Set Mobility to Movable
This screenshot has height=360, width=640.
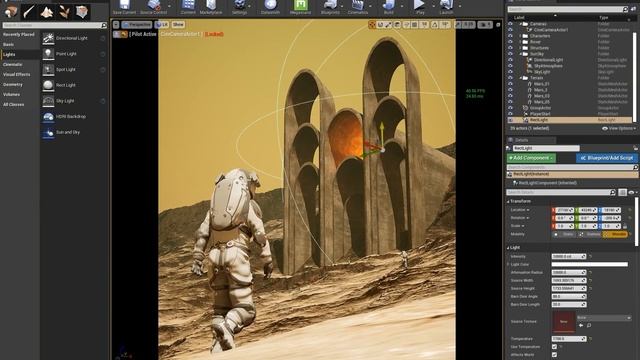coord(615,234)
